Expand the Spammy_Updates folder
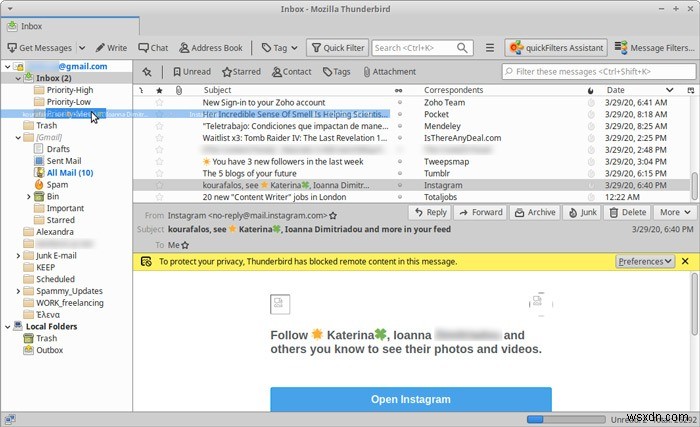Viewport: 700px width, 427px height. click(18, 291)
